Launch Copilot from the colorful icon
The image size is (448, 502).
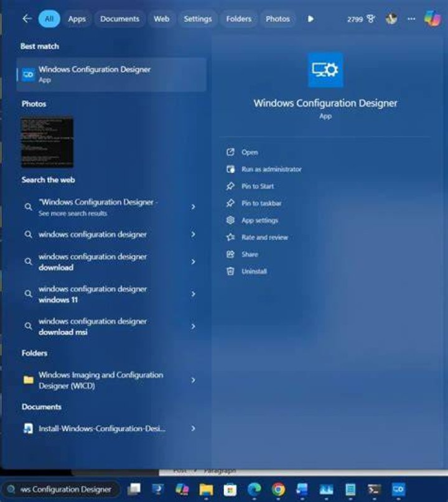tap(432, 18)
